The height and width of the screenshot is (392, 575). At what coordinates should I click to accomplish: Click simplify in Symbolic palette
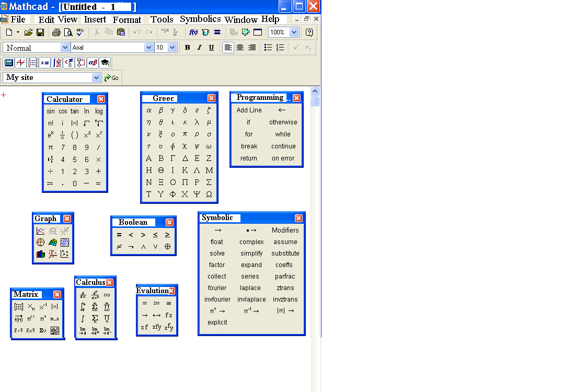click(x=251, y=253)
